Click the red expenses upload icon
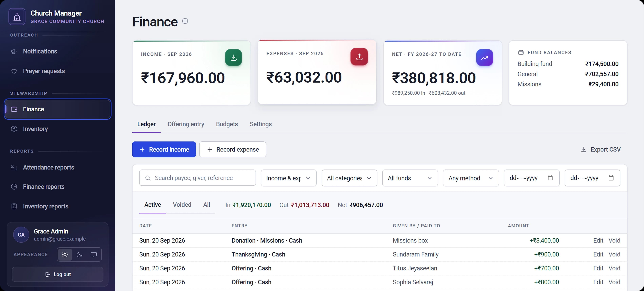This screenshot has height=291, width=644. pyautogui.click(x=359, y=57)
